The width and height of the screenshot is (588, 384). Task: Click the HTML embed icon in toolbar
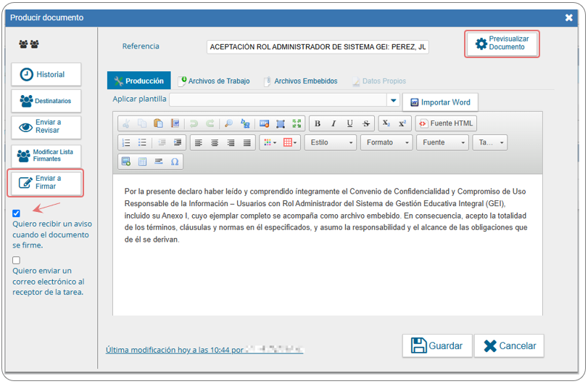[265, 123]
